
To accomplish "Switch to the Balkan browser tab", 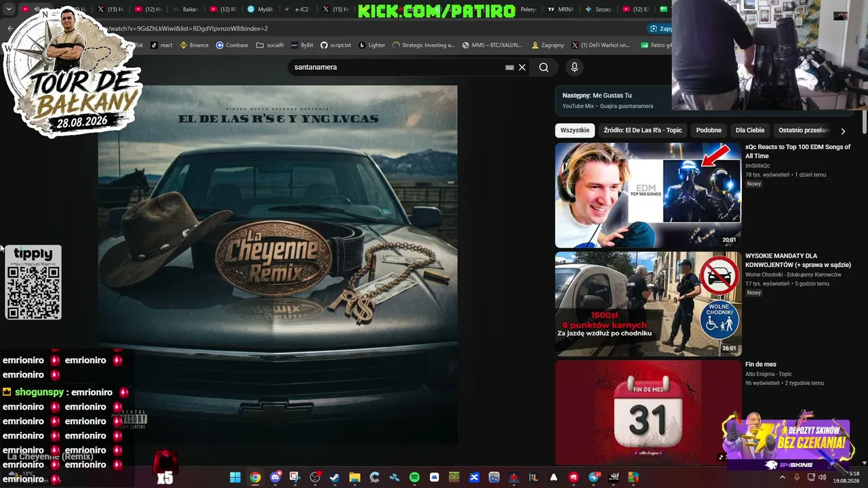I will click(186, 9).
